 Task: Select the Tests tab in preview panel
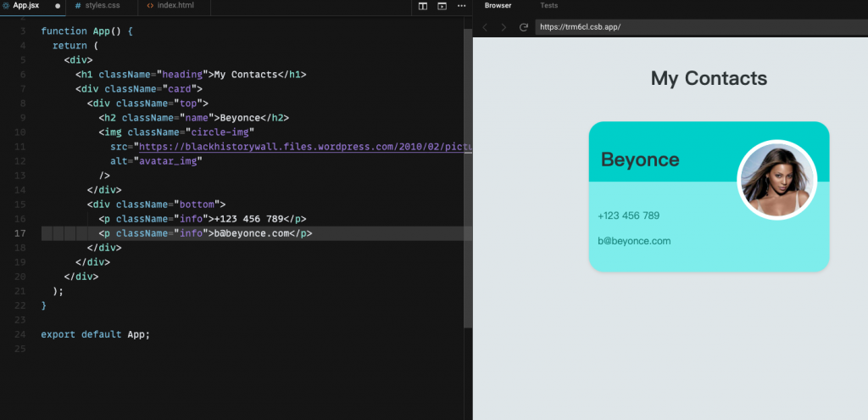click(x=548, y=6)
